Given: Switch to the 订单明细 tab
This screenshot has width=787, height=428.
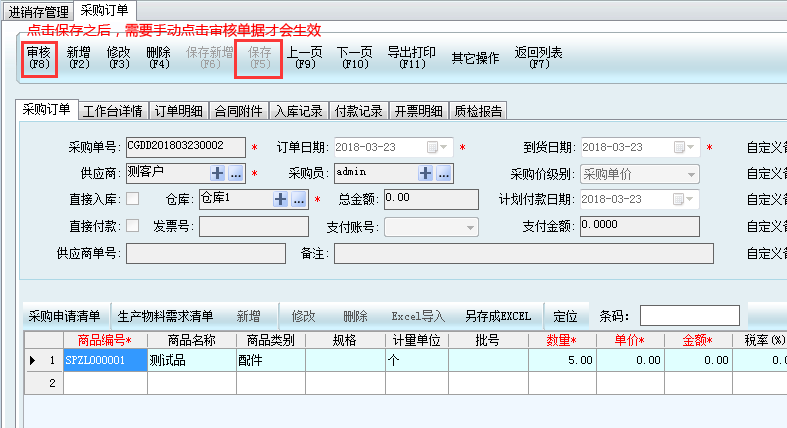Looking at the screenshot, I should pyautogui.click(x=178, y=110).
